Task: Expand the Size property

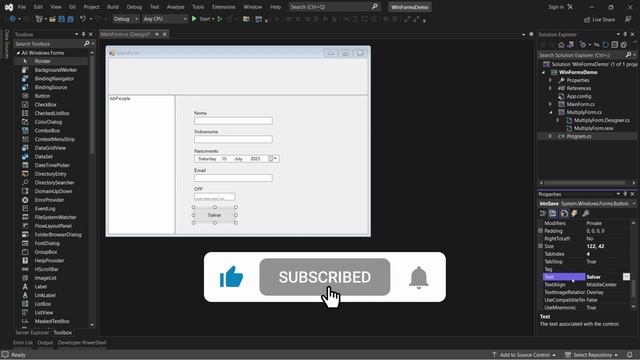Action: [x=540, y=246]
